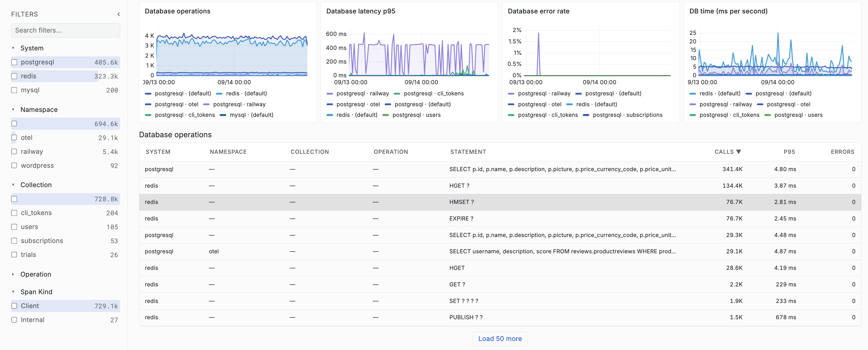Toggle postgresql · railway legend in latency p95 chart
This screenshot has width=868, height=350.
pyautogui.click(x=358, y=93)
